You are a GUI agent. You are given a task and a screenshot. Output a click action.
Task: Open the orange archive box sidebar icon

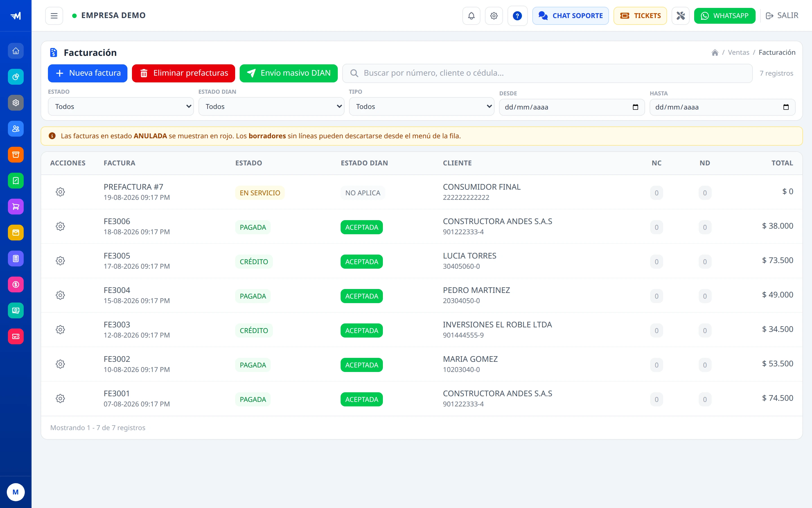tap(16, 155)
